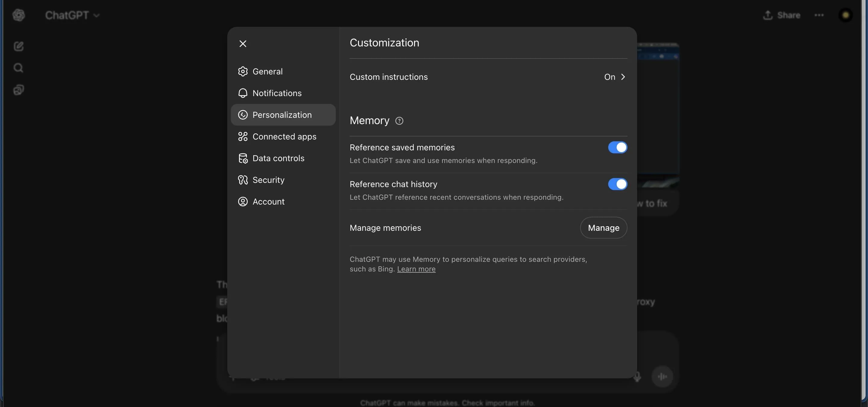Go to the Security settings tab
The height and width of the screenshot is (407, 868).
[268, 180]
